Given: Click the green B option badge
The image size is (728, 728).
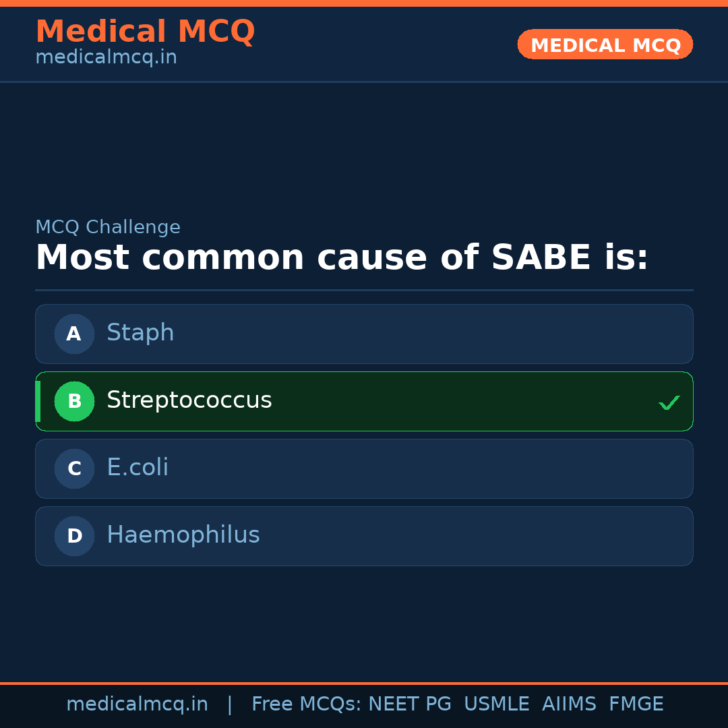Looking at the screenshot, I should 74,401.
